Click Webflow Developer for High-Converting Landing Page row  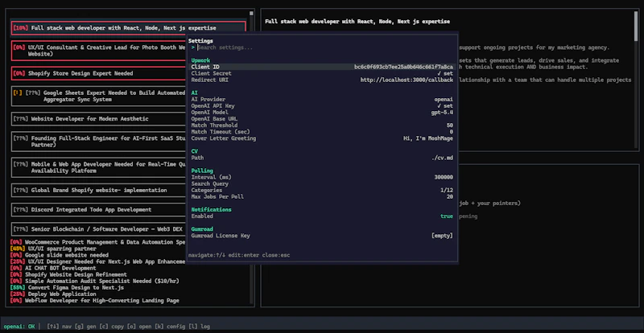(x=94, y=301)
